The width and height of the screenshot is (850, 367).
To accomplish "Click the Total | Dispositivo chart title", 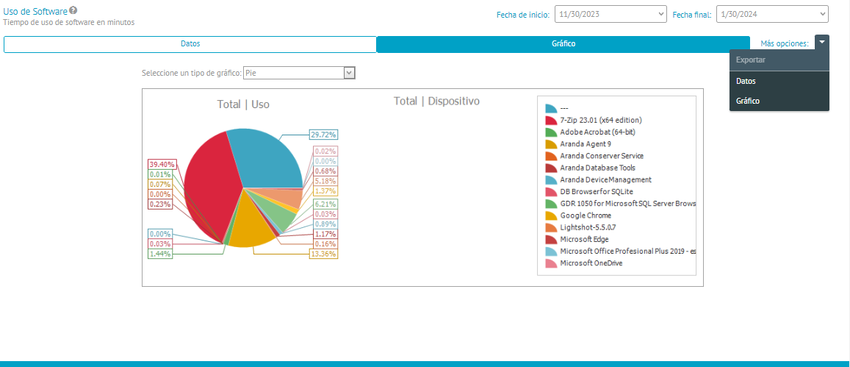I will coord(436,101).
